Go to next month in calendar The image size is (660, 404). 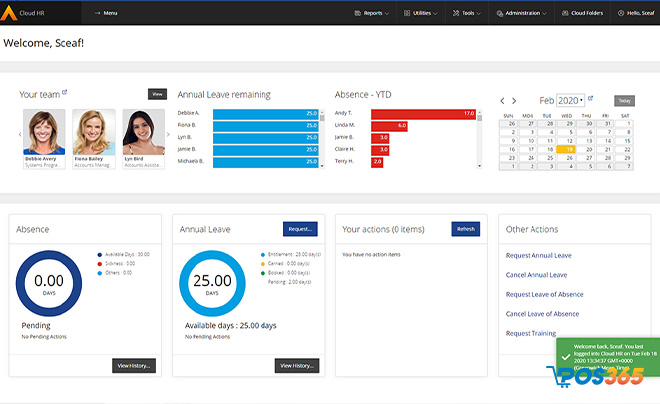tap(514, 101)
